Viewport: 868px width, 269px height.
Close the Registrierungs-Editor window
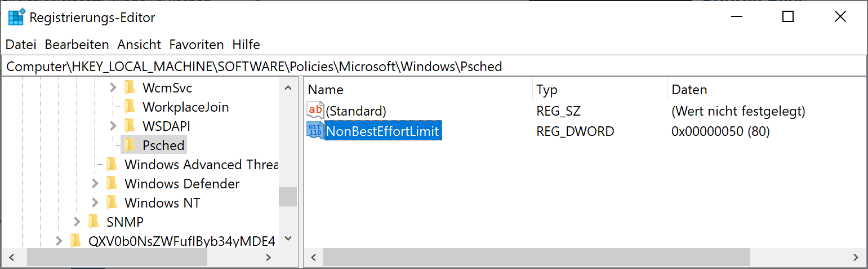pyautogui.click(x=840, y=17)
